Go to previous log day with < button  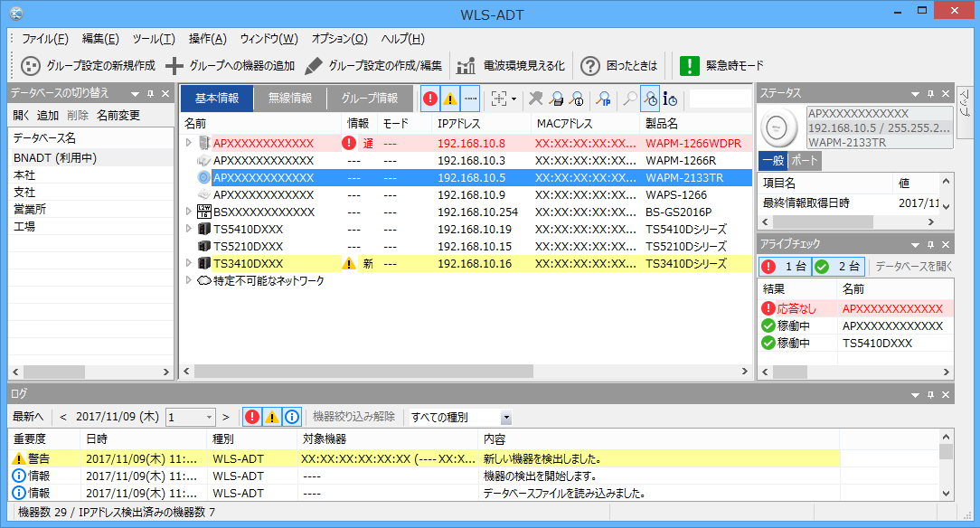pos(63,417)
